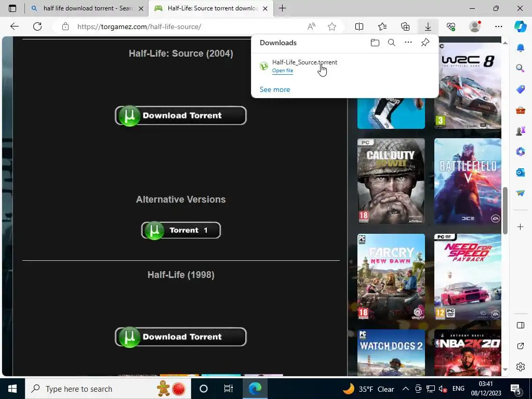
Task: Click the scrollbar down arrow
Action: [x=505, y=369]
